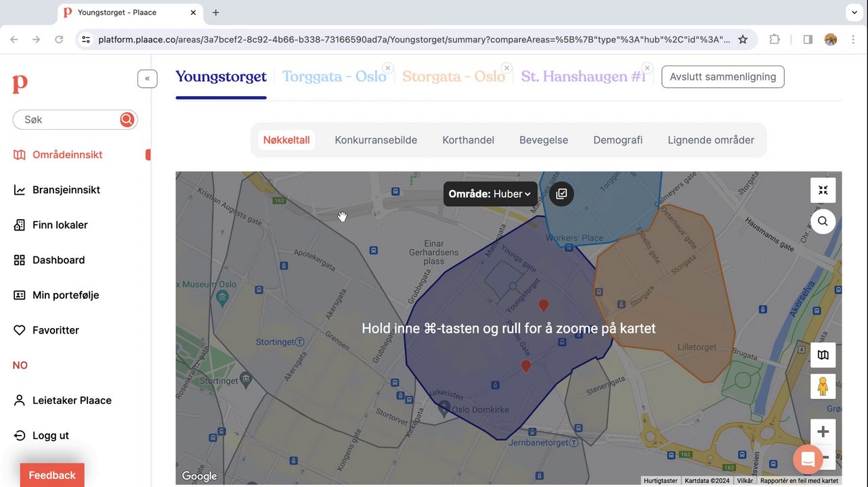The image size is (868, 487).
Task: Click the upper red map pin
Action: tap(543, 306)
